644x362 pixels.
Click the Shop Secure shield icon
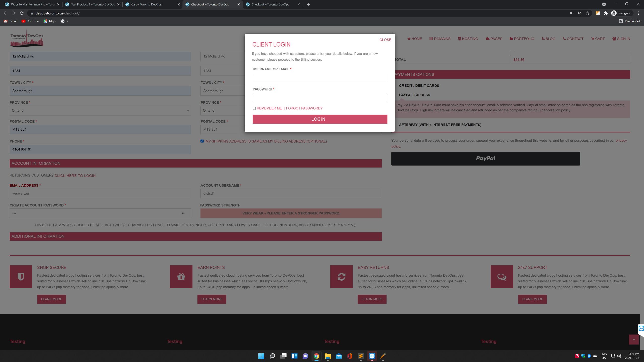coord(21,277)
